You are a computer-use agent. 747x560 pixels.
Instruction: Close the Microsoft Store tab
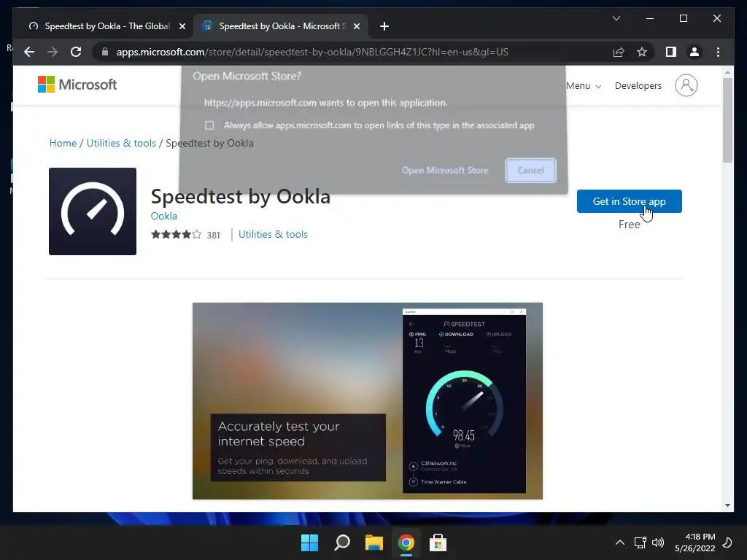[356, 26]
